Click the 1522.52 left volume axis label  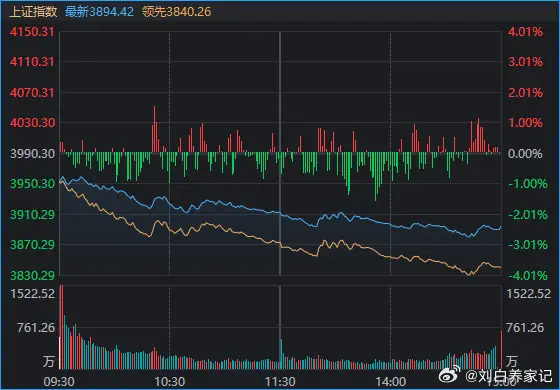pos(32,294)
